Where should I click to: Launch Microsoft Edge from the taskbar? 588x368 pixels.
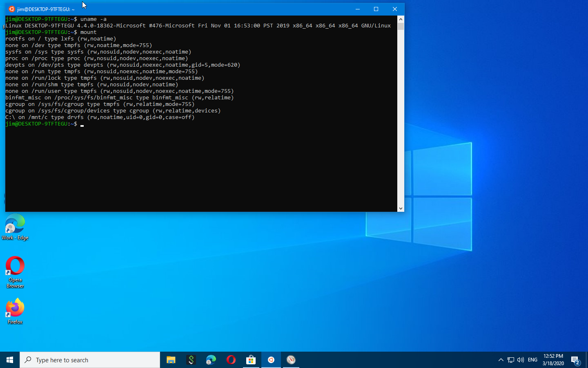tap(211, 360)
